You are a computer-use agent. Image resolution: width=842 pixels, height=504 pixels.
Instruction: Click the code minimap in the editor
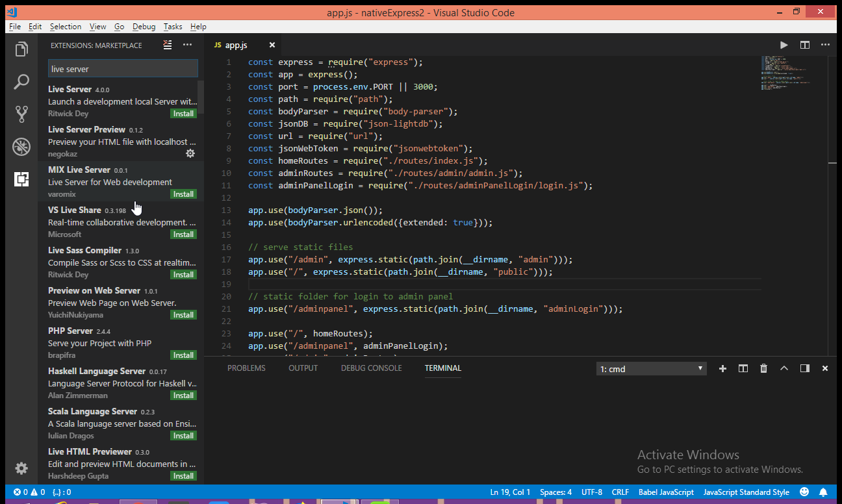pyautogui.click(x=786, y=71)
